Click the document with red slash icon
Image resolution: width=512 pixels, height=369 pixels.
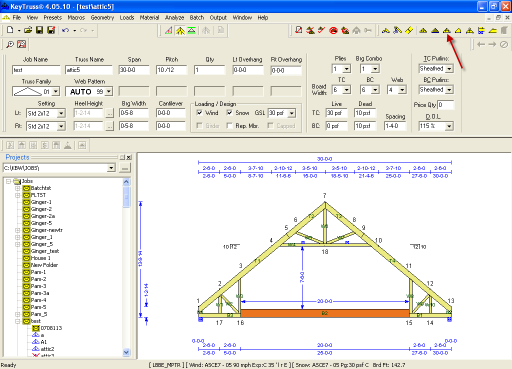(299, 30)
